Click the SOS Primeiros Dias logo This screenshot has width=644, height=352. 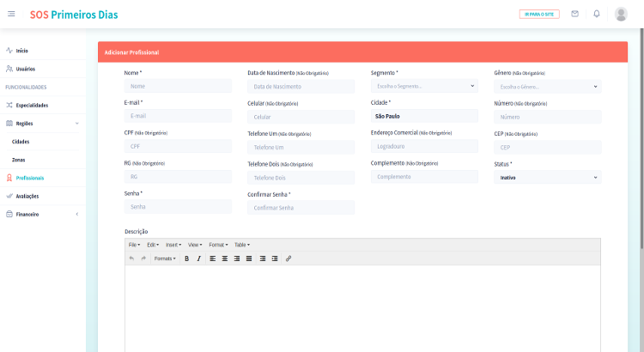(74, 15)
